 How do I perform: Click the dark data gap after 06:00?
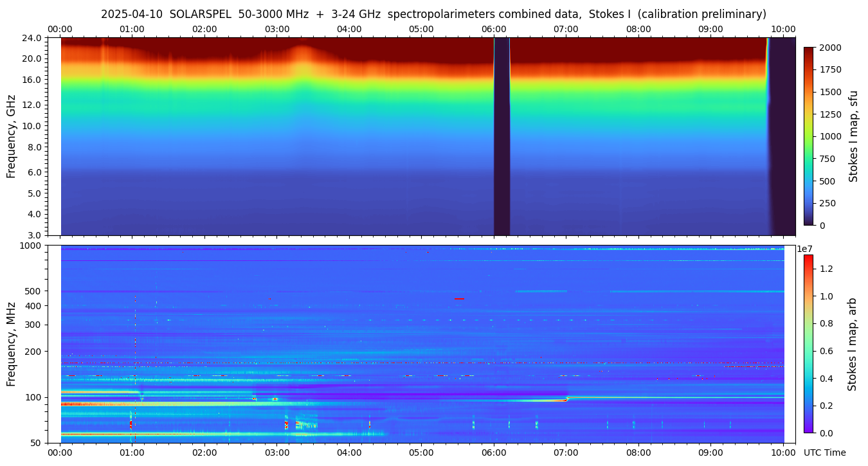tap(502, 136)
